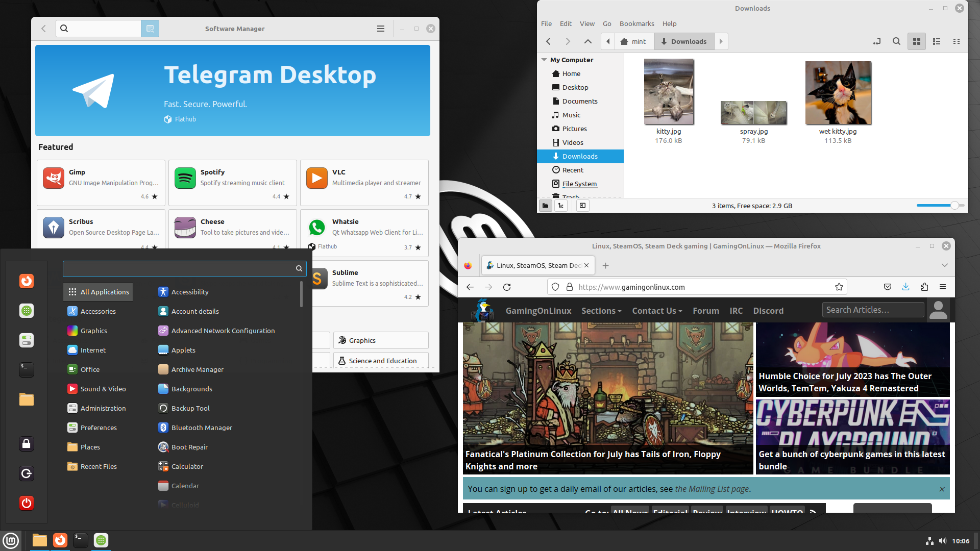Select the lock screen icon in Mint menu
The height and width of the screenshot is (551, 980).
(26, 443)
